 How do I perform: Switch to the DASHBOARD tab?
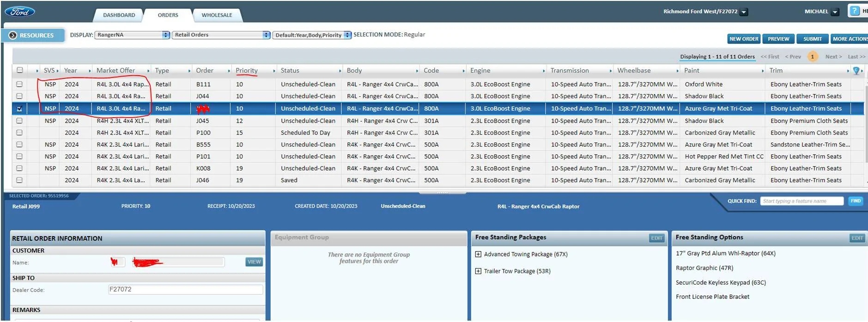point(119,15)
